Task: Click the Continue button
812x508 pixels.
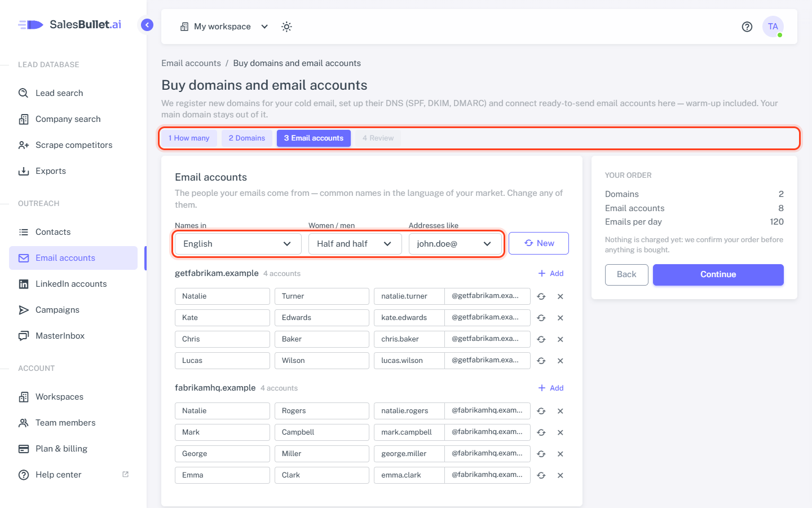Action: pos(718,274)
